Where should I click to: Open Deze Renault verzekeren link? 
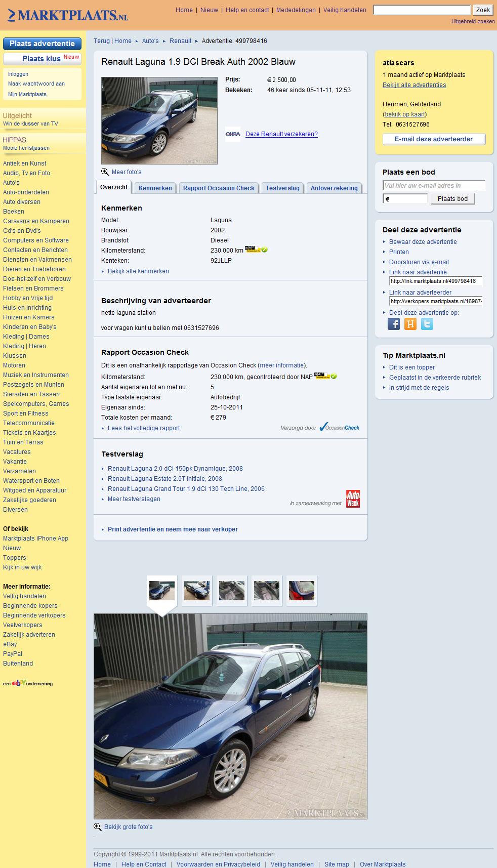pyautogui.click(x=281, y=134)
